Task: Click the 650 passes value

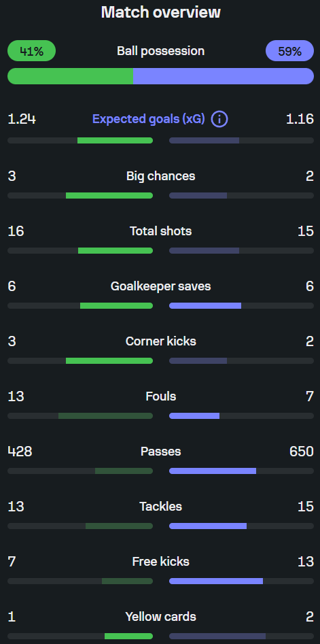Action: [x=302, y=452]
